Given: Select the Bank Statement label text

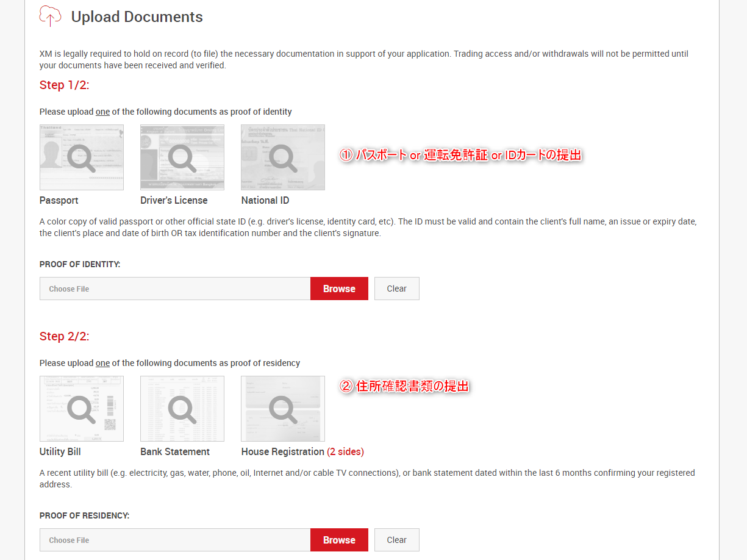Looking at the screenshot, I should click(x=175, y=451).
